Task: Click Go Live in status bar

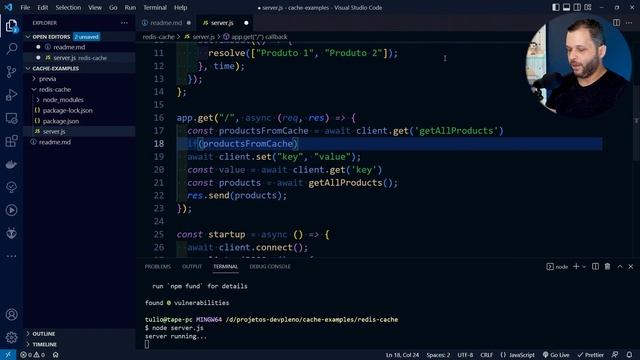Action: [556, 355]
